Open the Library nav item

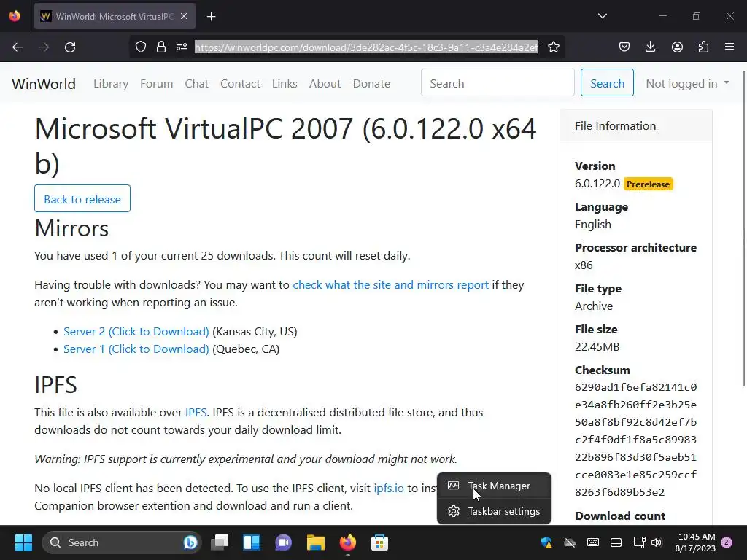pos(111,83)
